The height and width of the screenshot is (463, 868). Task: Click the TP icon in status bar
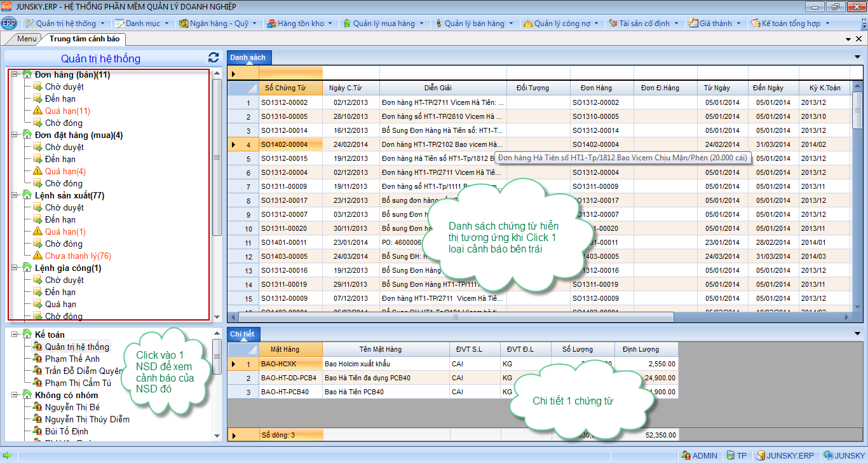pos(730,455)
